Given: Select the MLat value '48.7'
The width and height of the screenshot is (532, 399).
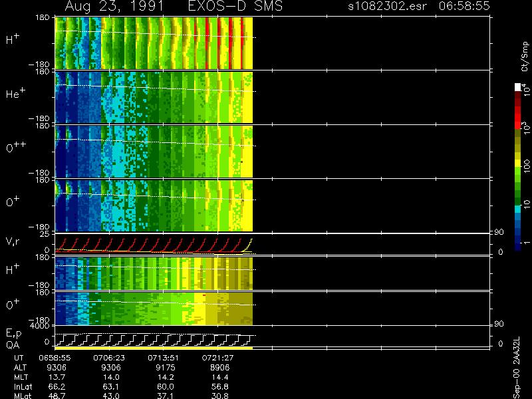Looking at the screenshot, I should pos(57,396).
